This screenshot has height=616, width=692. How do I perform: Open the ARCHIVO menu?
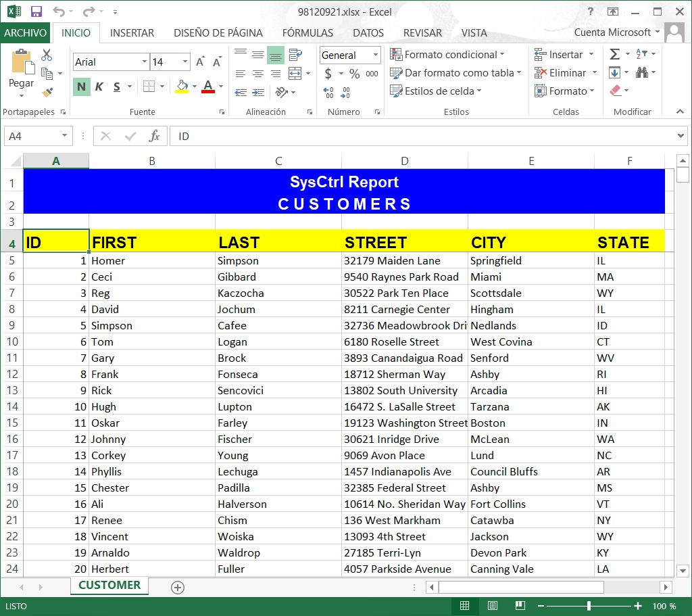click(25, 33)
